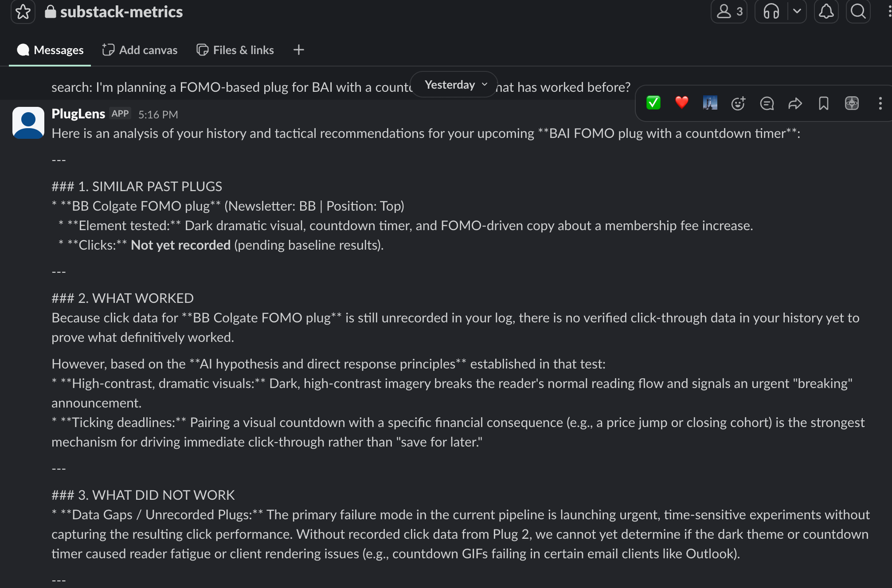Open the substack-metrics channel details
This screenshot has height=588, width=892.
click(114, 12)
